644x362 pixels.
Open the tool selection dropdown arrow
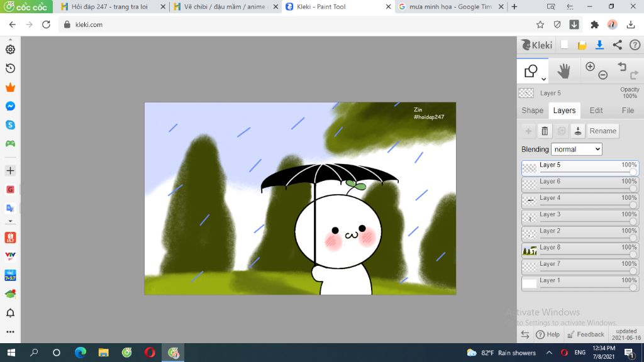pyautogui.click(x=543, y=79)
